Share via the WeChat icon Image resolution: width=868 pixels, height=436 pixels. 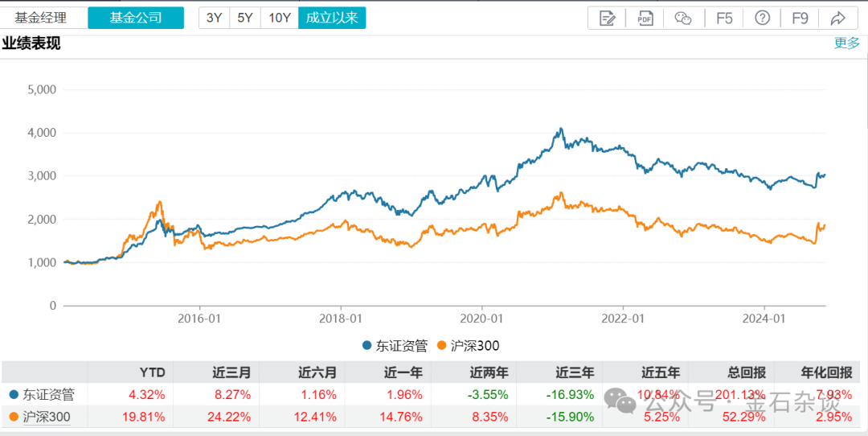[683, 18]
